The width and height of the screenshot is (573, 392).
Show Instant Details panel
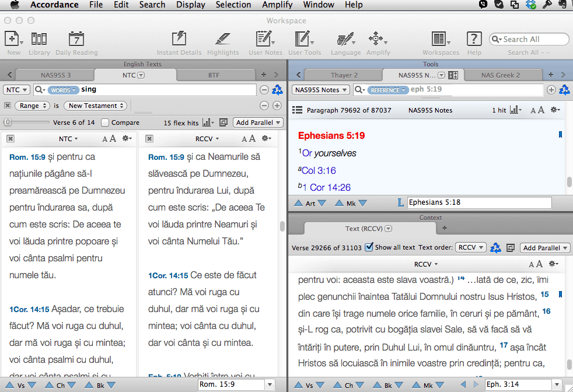coord(179,38)
